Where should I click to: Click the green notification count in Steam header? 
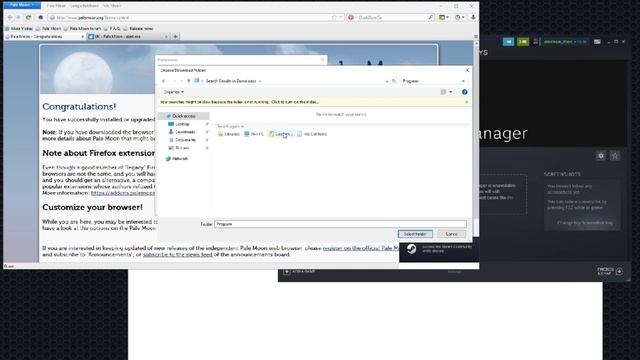pyautogui.click(x=523, y=42)
